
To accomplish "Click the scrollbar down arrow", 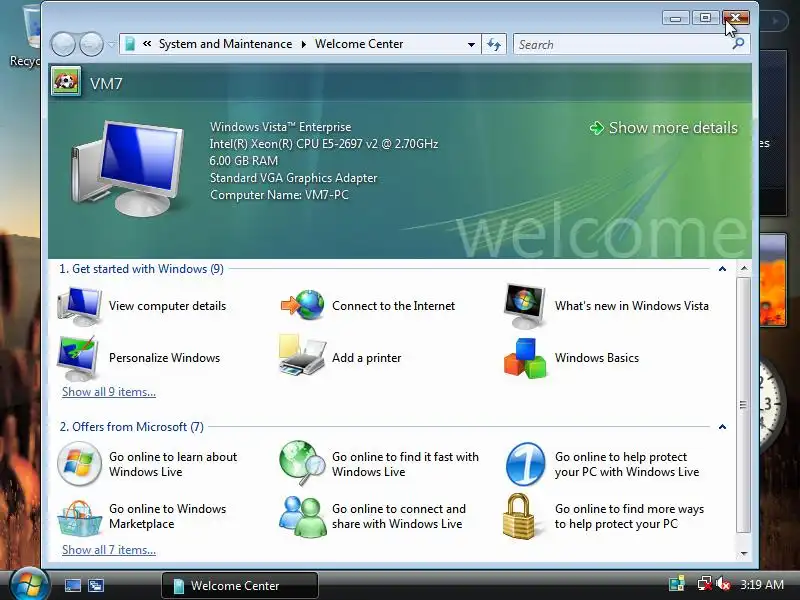I will click(744, 553).
